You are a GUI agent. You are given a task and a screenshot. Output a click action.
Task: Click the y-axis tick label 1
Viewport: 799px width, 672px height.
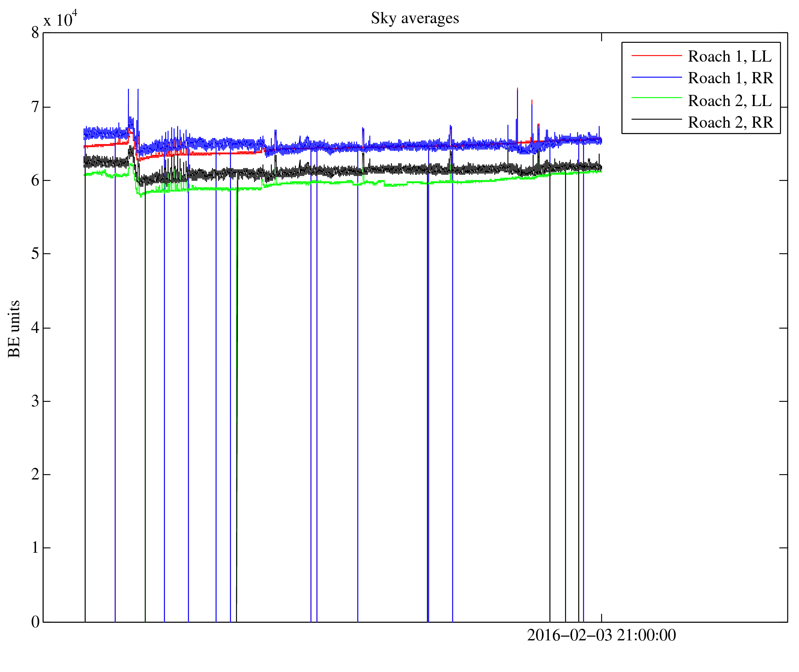[x=35, y=548]
